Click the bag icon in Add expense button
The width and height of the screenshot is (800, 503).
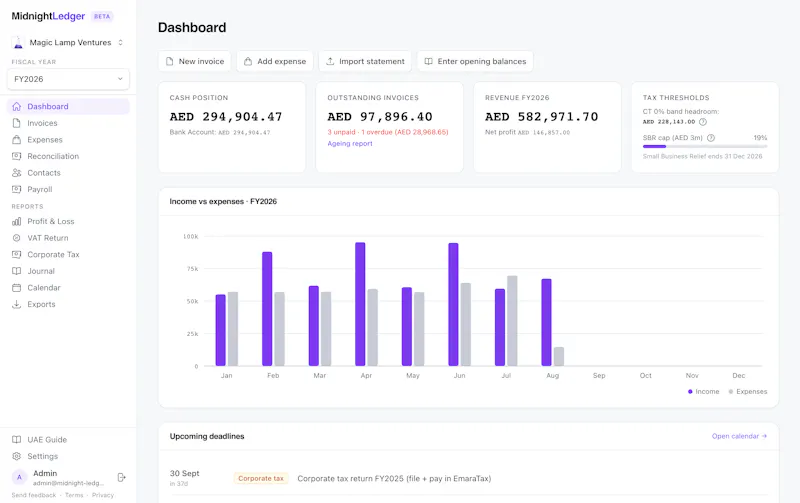[248, 61]
